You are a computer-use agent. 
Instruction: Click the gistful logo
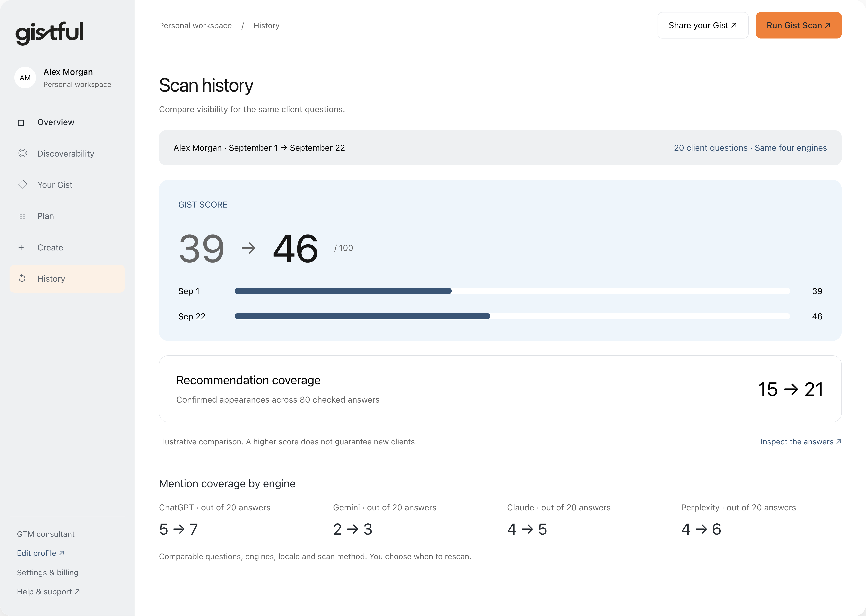[x=49, y=33]
